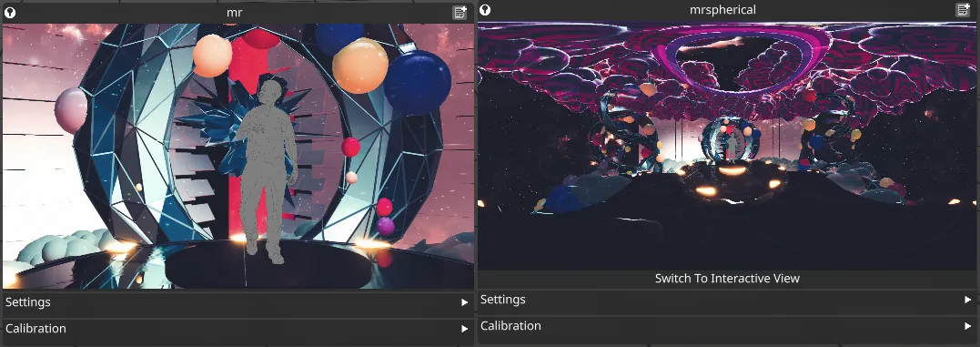980x347 pixels.
Task: Click the pin icon in the mrspherical panel header
Action: (x=485, y=9)
